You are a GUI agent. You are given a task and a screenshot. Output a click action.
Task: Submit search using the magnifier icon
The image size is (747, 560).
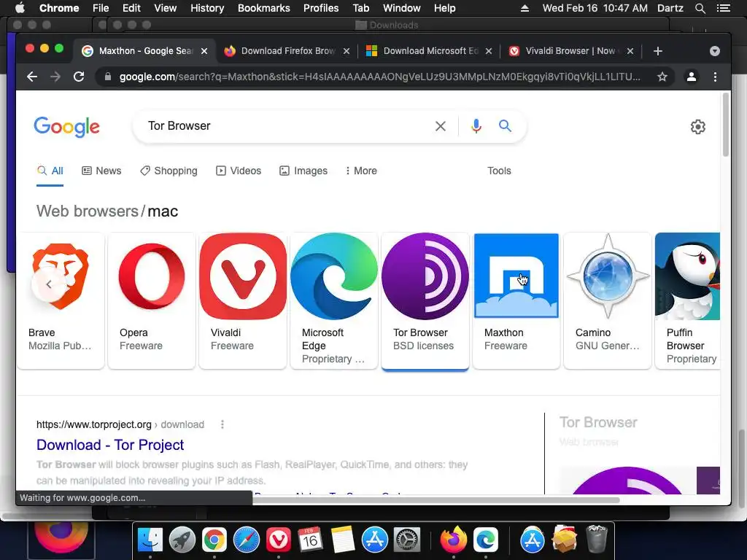point(505,125)
